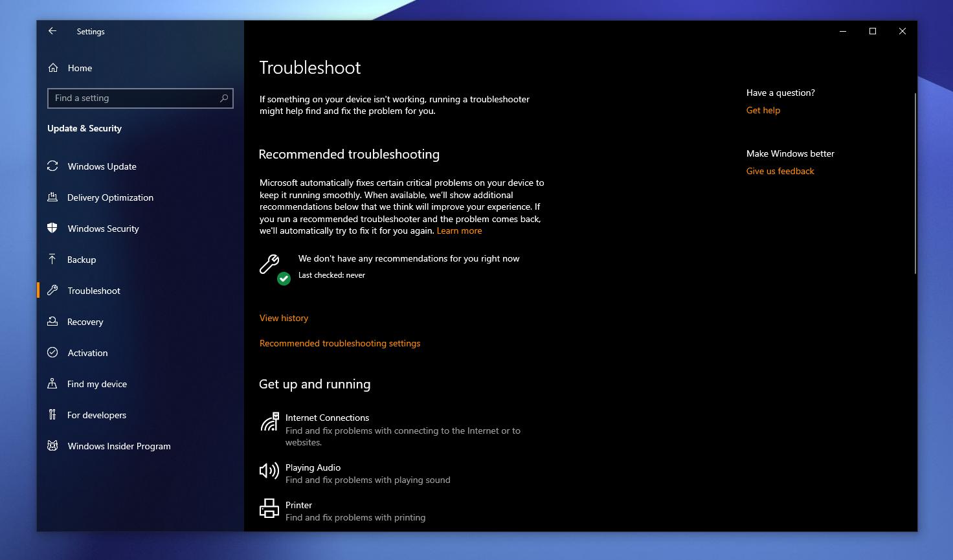Click the vertical scrollbar on the right
This screenshot has height=560, width=953.
[915, 183]
